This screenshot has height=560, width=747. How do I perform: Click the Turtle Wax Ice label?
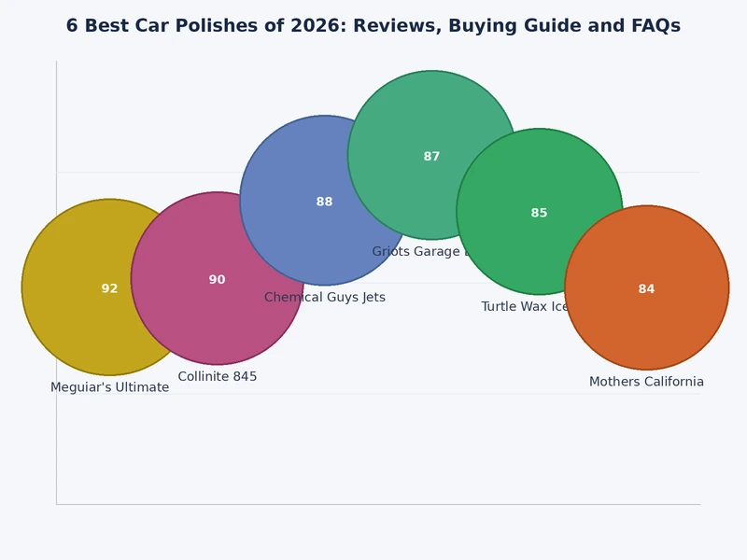(x=524, y=306)
